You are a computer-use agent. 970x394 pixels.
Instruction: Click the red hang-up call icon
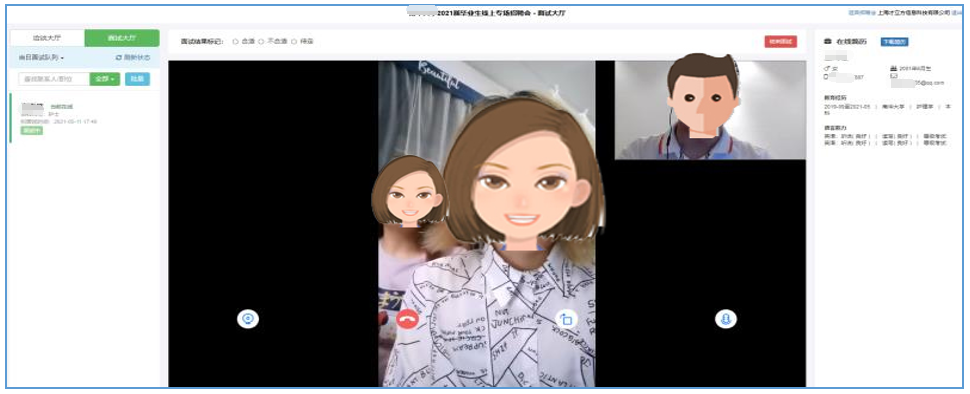(407, 319)
